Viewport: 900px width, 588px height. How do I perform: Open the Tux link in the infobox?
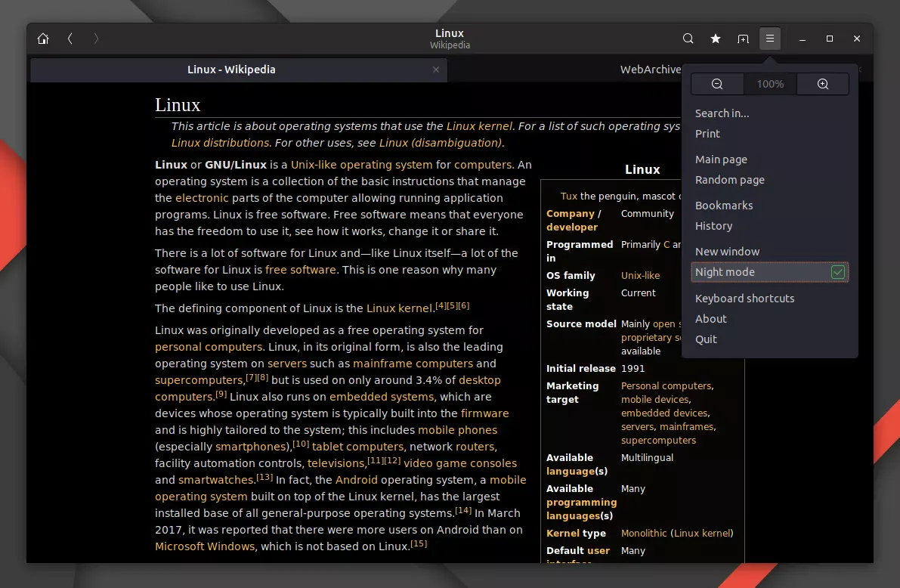pos(569,197)
